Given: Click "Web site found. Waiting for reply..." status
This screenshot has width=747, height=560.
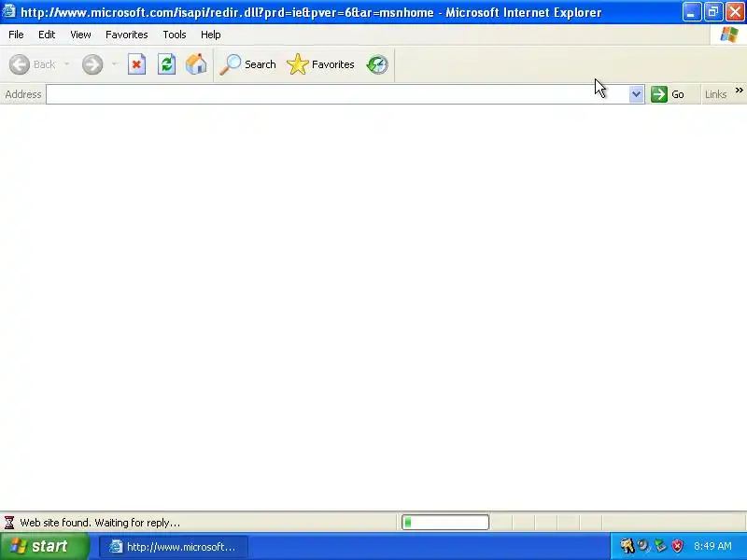Looking at the screenshot, I should (x=100, y=523).
